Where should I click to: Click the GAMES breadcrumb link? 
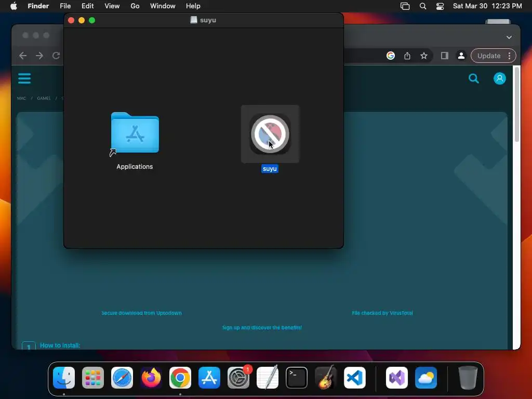point(44,98)
